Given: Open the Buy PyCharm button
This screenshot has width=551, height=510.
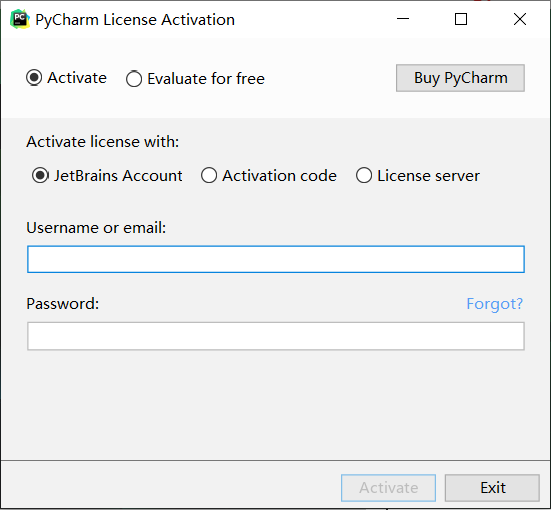Looking at the screenshot, I should coord(460,78).
